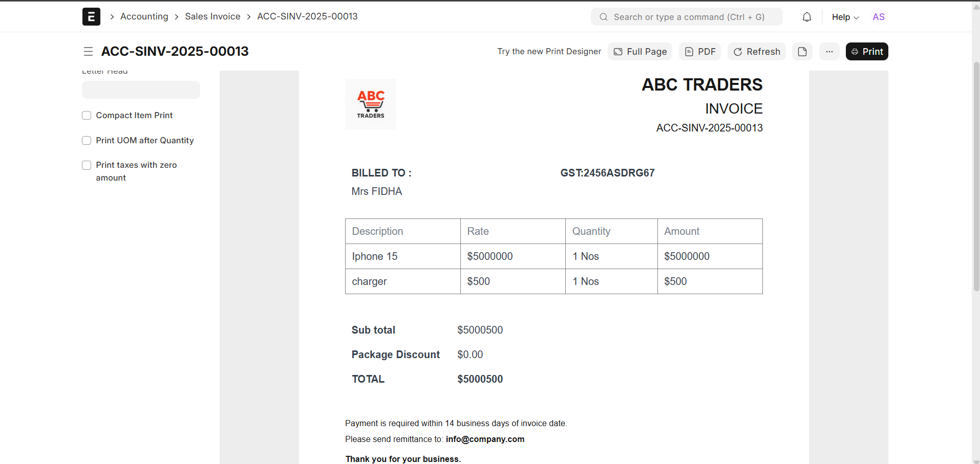Navigate to Sales Invoice breadcrumb
The height and width of the screenshot is (464, 980).
pyautogui.click(x=212, y=16)
